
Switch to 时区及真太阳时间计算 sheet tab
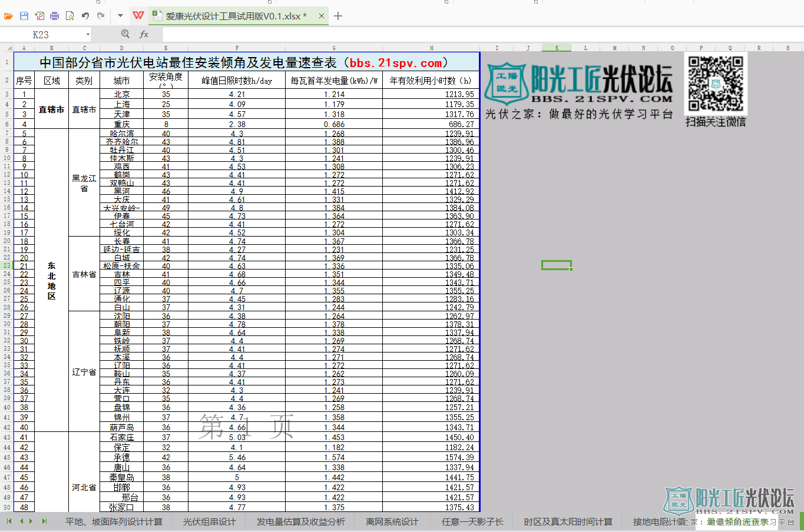tap(568, 522)
